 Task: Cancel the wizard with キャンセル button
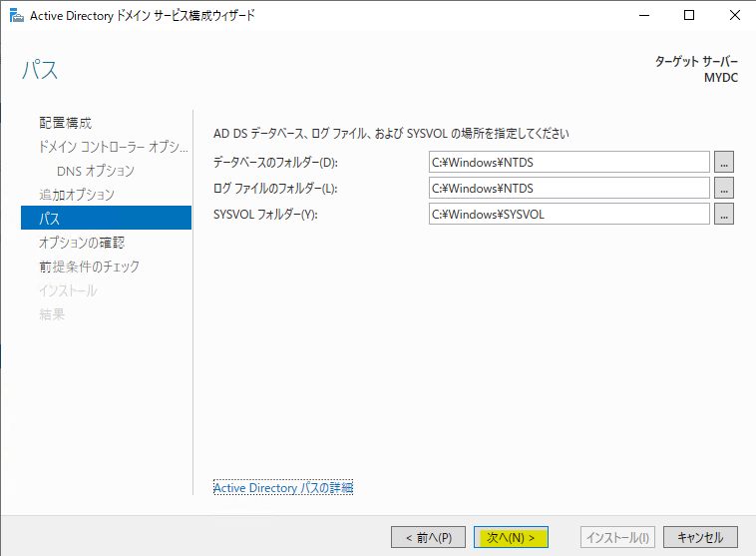(x=700, y=537)
